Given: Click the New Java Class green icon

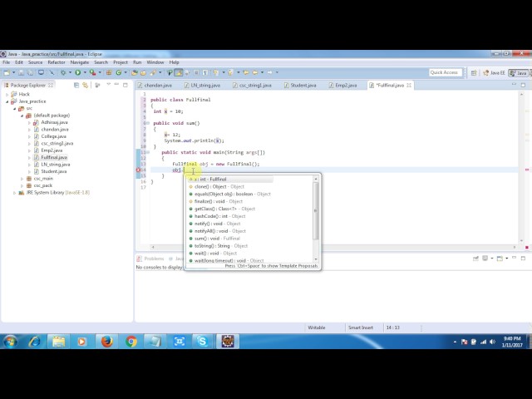Looking at the screenshot, I should click(x=118, y=72).
